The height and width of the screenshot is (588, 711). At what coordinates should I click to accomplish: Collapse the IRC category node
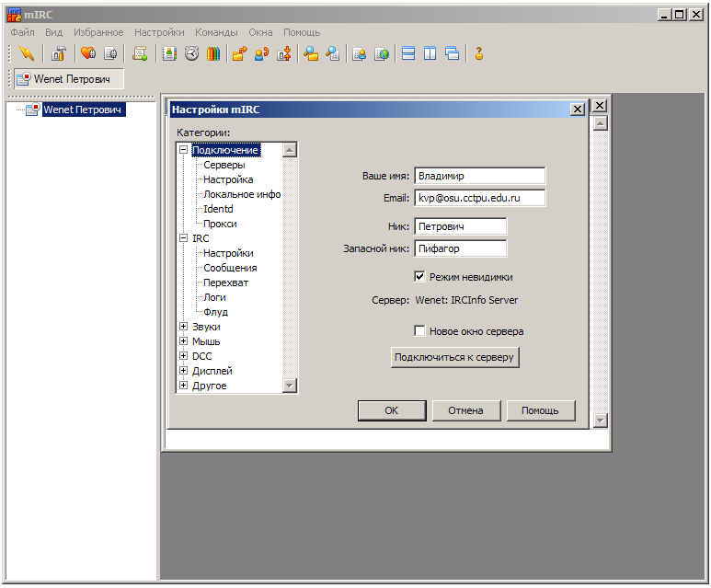183,237
